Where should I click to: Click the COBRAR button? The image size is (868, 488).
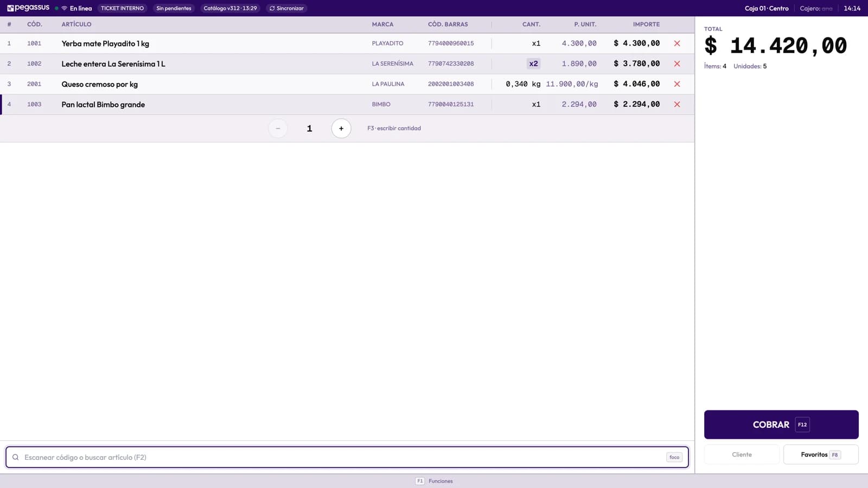[781, 425]
